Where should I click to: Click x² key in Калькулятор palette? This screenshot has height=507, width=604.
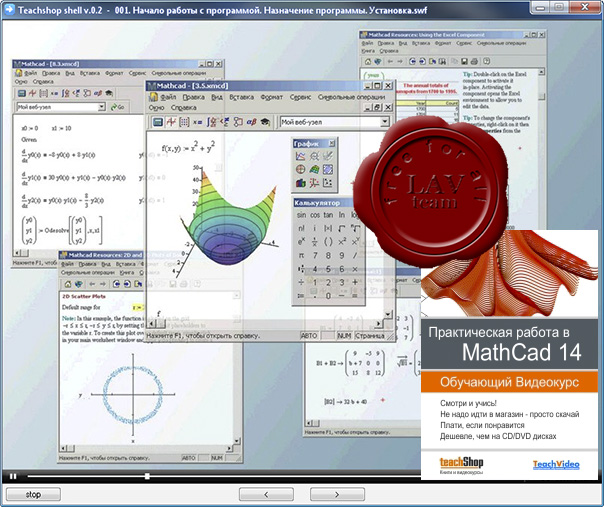pyautogui.click(x=342, y=242)
